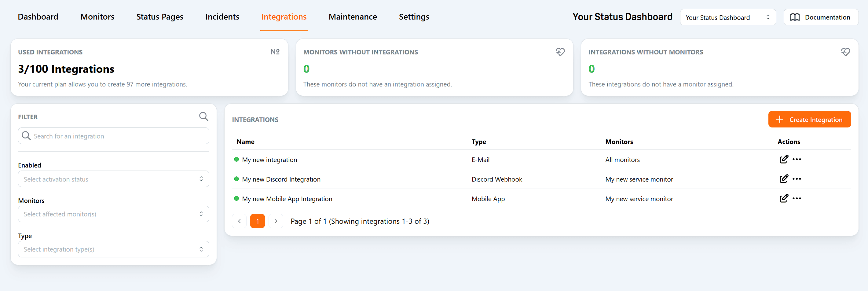868x291 pixels.
Task: Open more actions for Discord Integration row
Action: [x=797, y=179]
